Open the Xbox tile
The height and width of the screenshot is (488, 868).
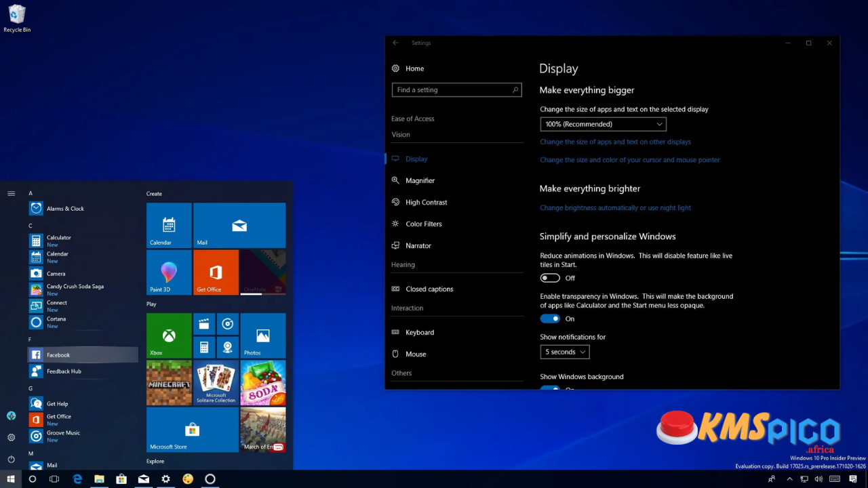point(169,335)
